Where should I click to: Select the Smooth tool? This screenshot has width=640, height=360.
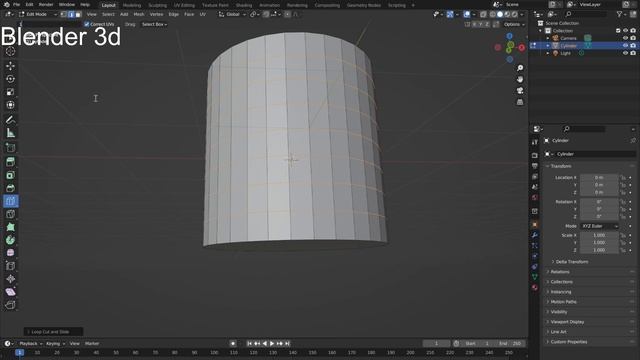coord(11,253)
